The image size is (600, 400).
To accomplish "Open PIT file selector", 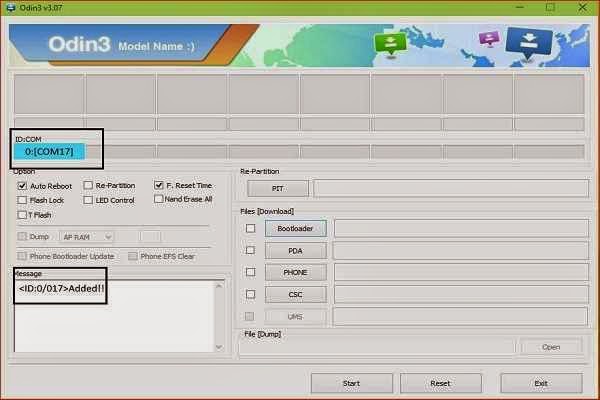I will point(277,189).
